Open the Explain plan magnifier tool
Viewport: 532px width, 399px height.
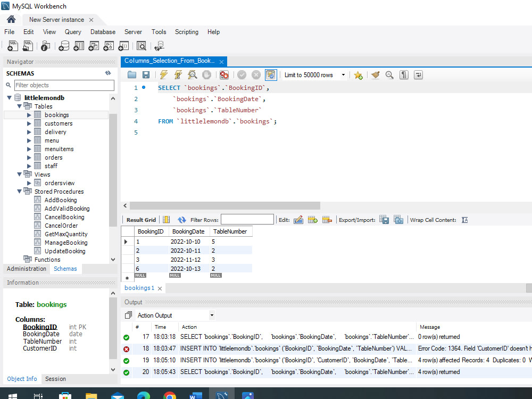[192, 74]
